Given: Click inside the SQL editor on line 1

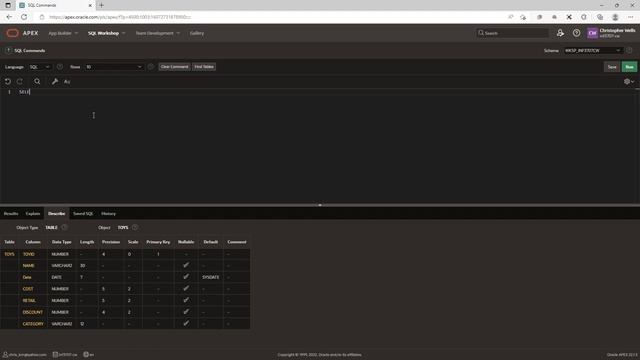Looking at the screenshot, I should (327, 92).
